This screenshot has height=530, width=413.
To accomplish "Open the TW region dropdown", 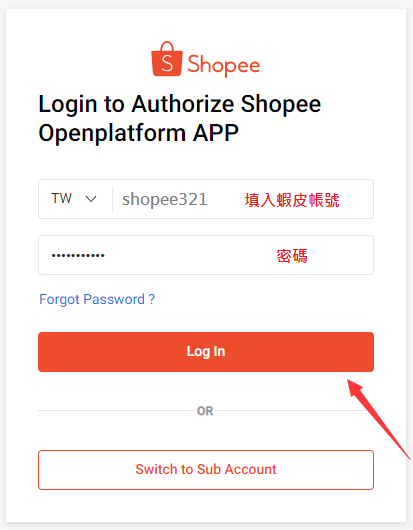I will click(x=74, y=199).
